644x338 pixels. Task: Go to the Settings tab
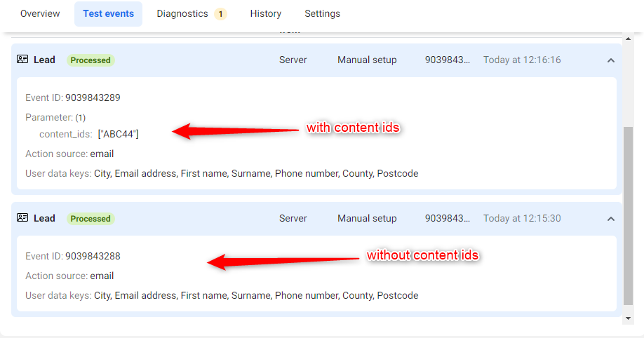pos(323,13)
